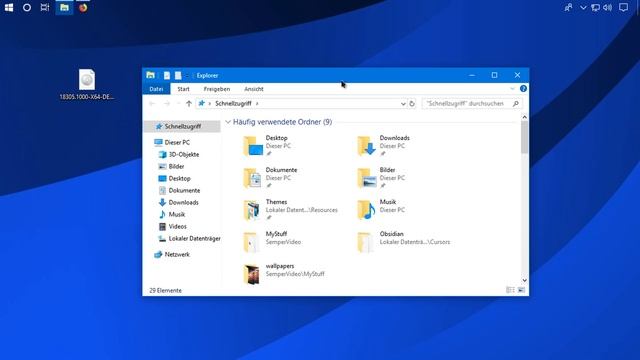This screenshot has width=640, height=360.
Task: Open the Freigeben ribbon tab
Action: [x=217, y=89]
